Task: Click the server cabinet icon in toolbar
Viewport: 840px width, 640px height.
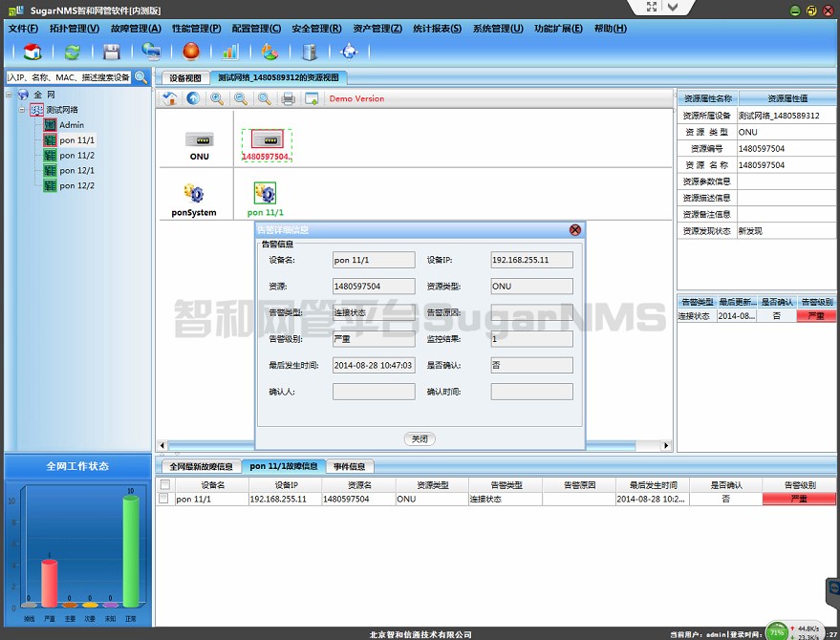Action: click(309, 52)
